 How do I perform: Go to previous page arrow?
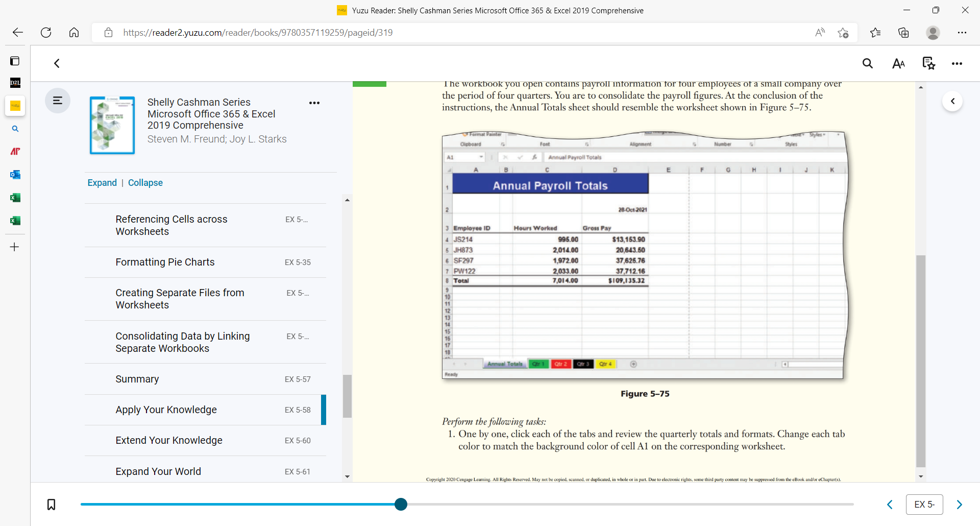pos(890,505)
